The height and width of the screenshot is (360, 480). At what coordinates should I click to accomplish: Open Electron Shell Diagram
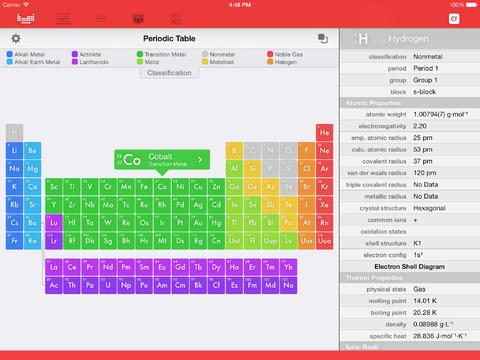pyautogui.click(x=410, y=267)
